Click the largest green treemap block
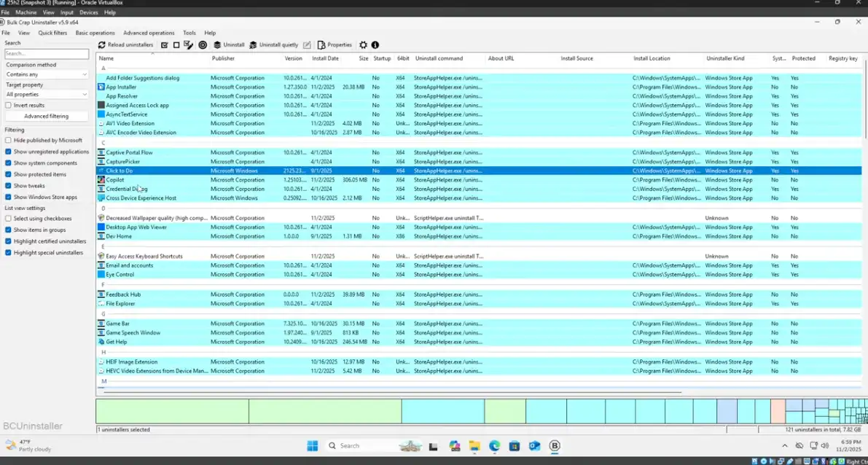 (172, 411)
